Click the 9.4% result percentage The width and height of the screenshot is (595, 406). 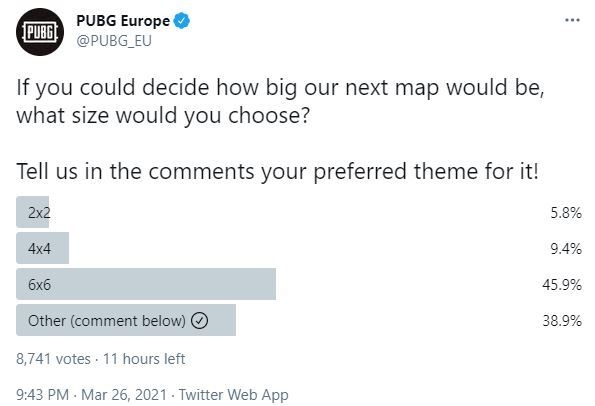tap(566, 249)
